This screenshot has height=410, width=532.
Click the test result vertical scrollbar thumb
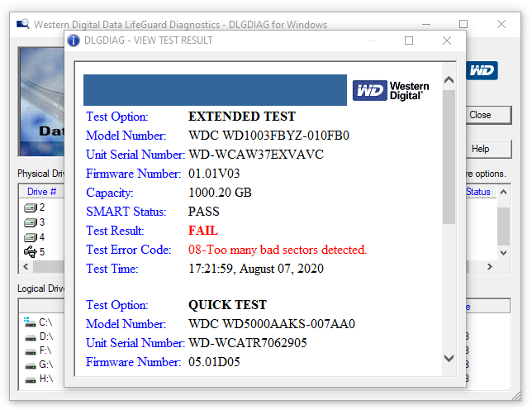(x=449, y=157)
